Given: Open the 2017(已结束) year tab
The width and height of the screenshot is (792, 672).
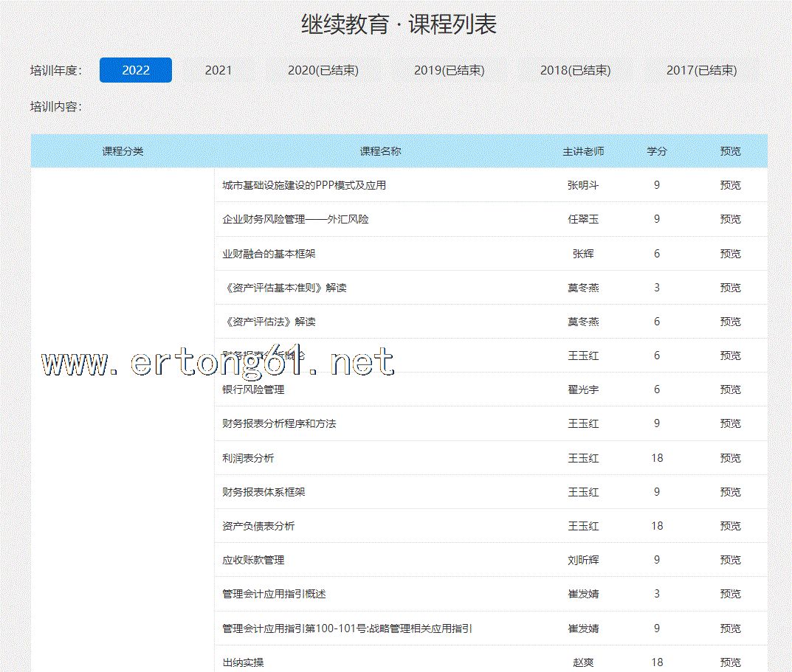Looking at the screenshot, I should [701, 70].
